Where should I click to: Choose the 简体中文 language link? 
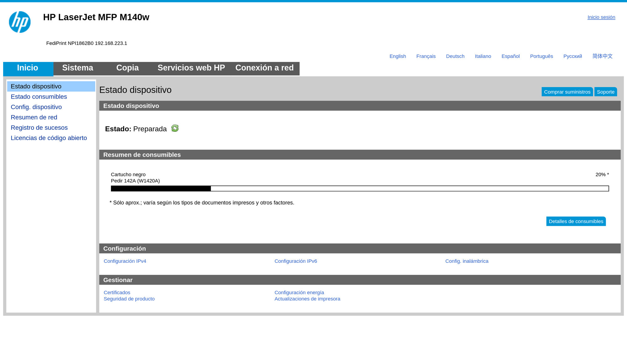(x=602, y=56)
